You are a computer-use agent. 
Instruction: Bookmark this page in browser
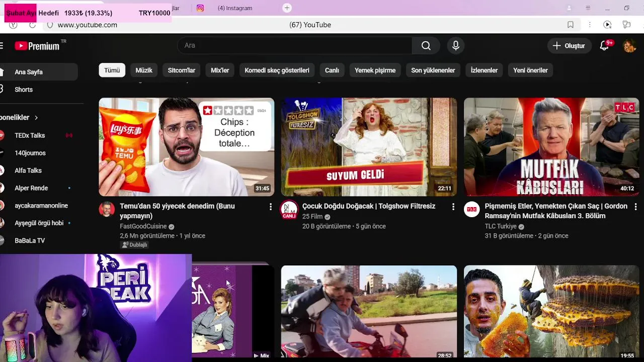[x=571, y=25]
